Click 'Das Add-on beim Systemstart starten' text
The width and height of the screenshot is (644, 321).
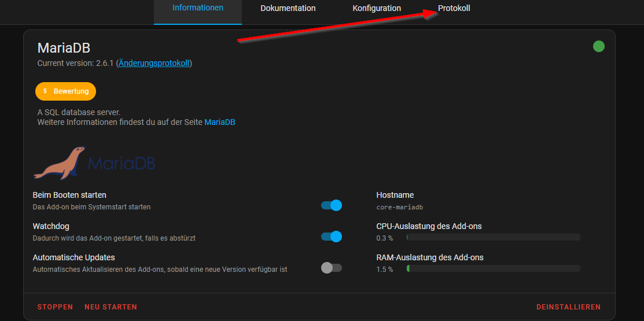91,207
